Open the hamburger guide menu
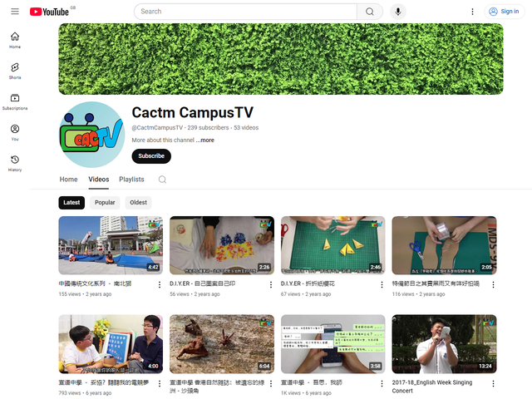The height and width of the screenshot is (399, 532). 14,12
